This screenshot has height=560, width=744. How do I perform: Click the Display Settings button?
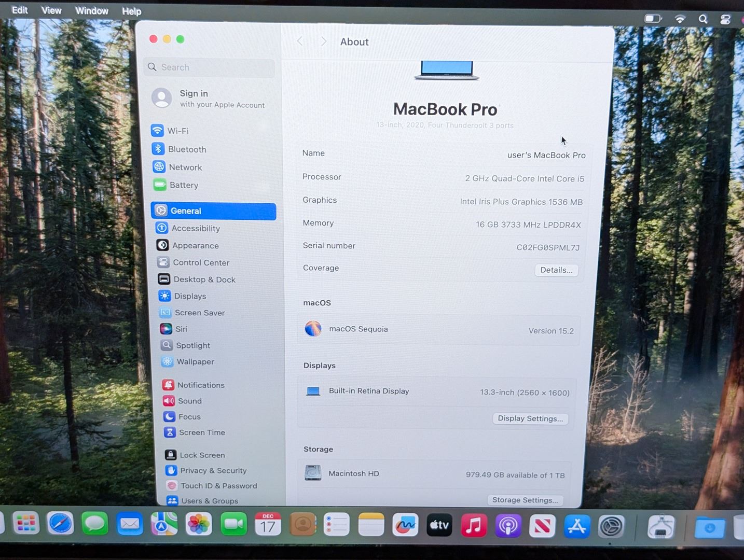point(530,418)
